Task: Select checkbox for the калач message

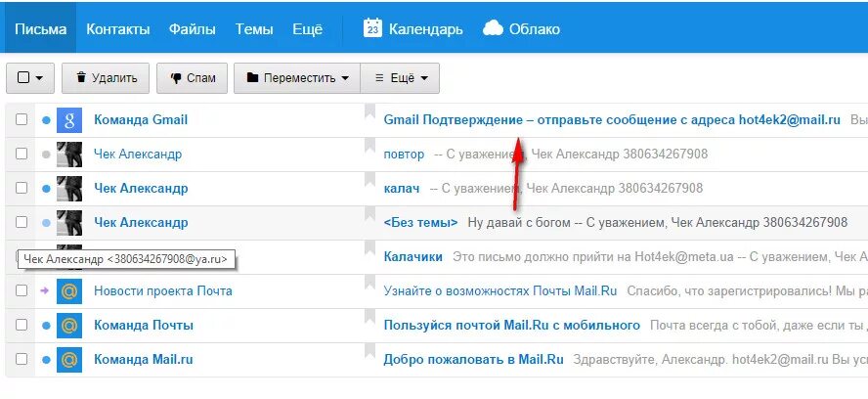Action: coord(22,189)
